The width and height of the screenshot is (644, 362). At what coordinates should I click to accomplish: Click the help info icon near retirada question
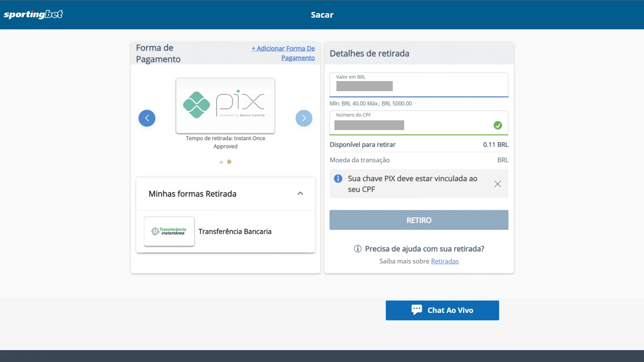tap(358, 249)
